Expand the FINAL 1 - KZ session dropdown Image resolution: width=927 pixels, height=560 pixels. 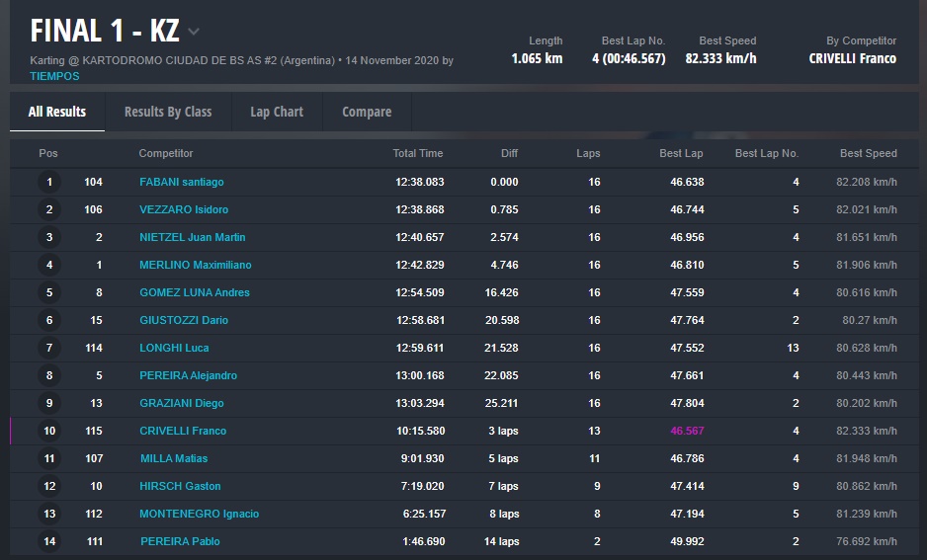tap(194, 32)
